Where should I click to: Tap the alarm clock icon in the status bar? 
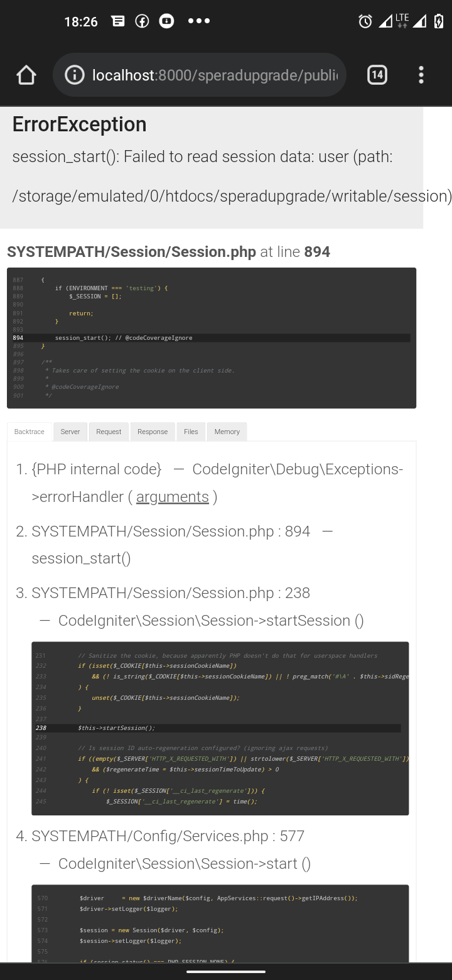[365, 21]
